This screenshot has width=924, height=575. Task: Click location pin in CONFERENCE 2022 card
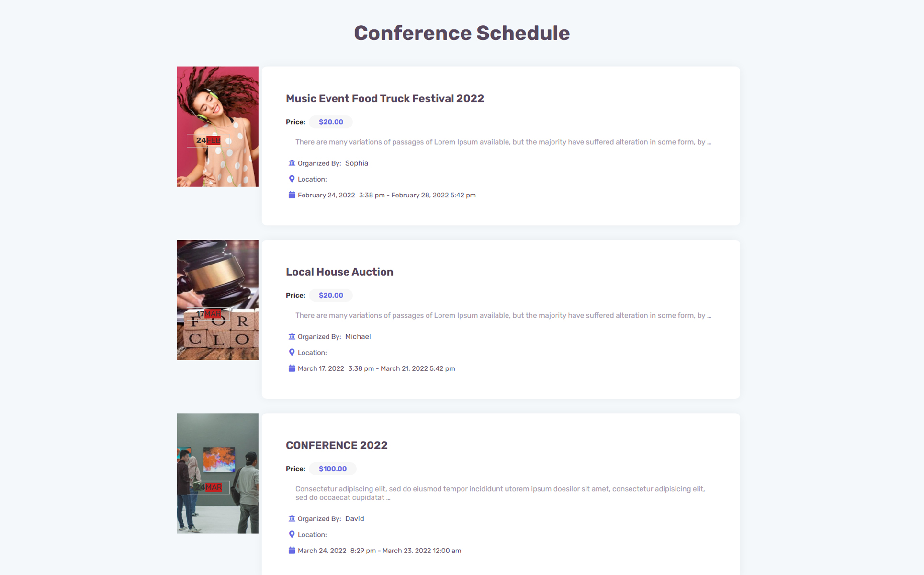click(x=292, y=534)
